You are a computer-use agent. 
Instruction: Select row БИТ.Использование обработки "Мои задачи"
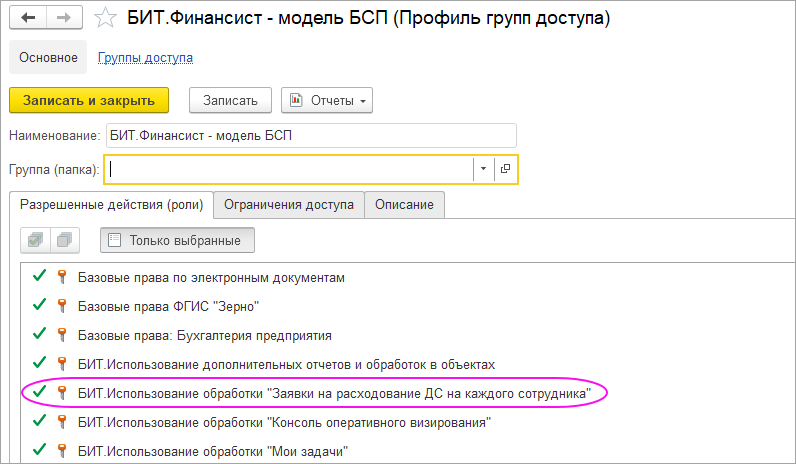(408, 451)
